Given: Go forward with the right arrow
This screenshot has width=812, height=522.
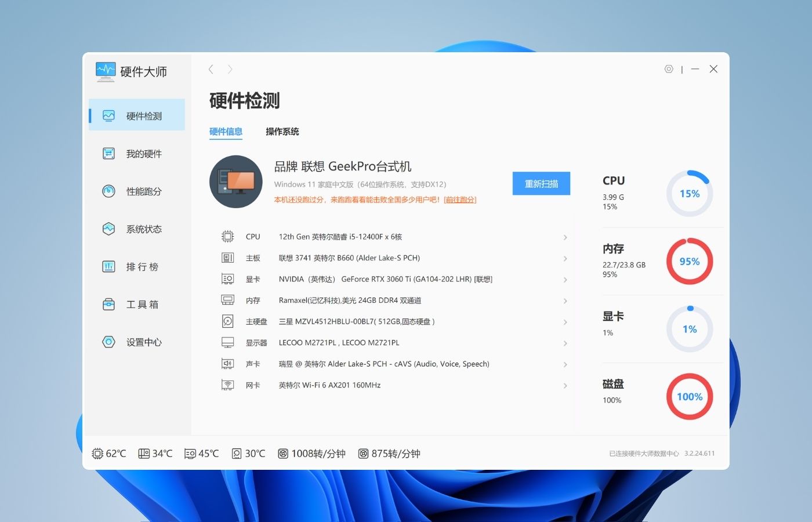Looking at the screenshot, I should click(230, 69).
